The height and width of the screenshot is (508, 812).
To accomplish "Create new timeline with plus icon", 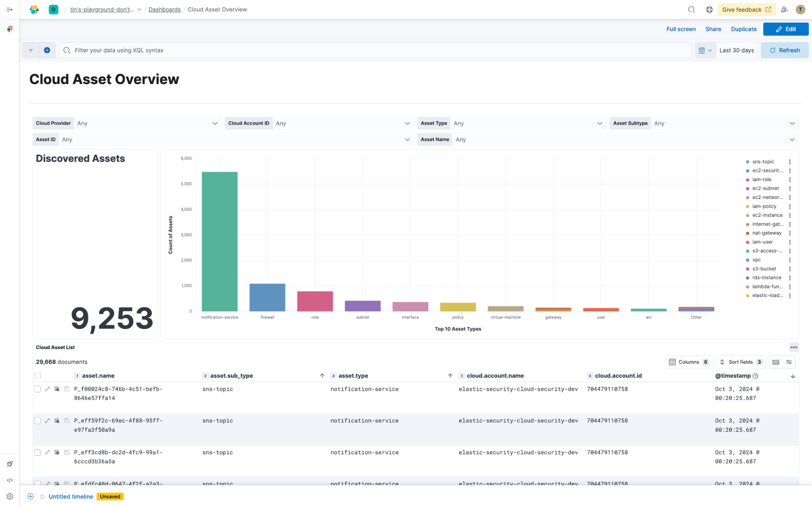I will [30, 497].
